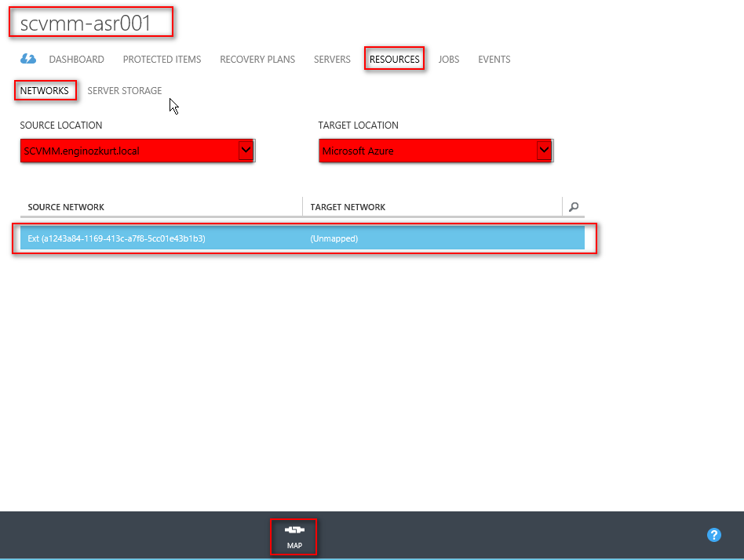Sort by SOURCE NETWORK column header
Image resolution: width=744 pixels, height=560 pixels.
[x=66, y=207]
